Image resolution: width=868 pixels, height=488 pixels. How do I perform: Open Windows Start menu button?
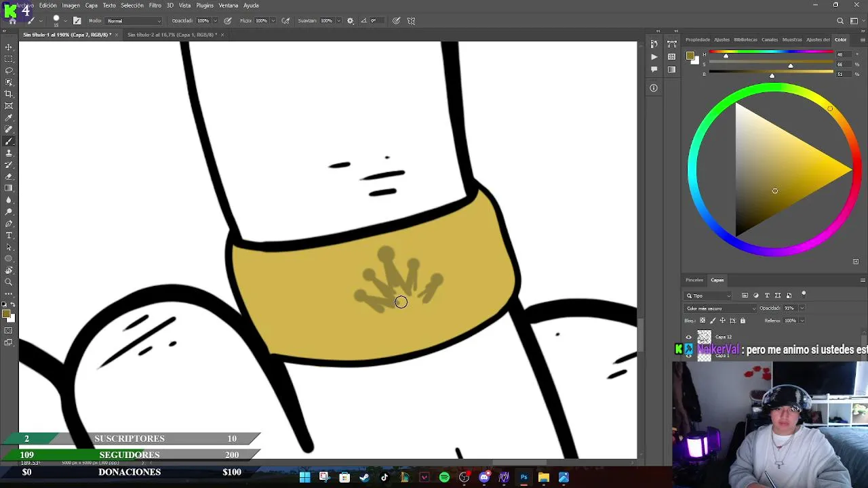pyautogui.click(x=304, y=477)
